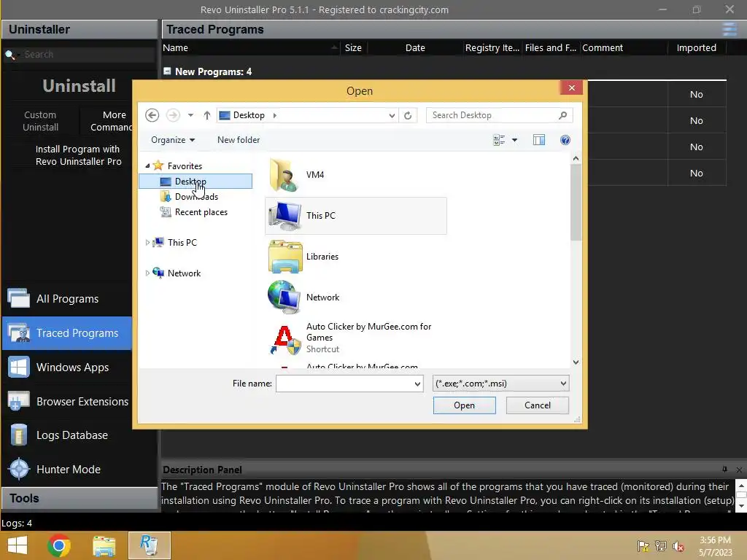Screen dimensions: 747x560
Task: Select This PC in the file list
Action: [356, 216]
